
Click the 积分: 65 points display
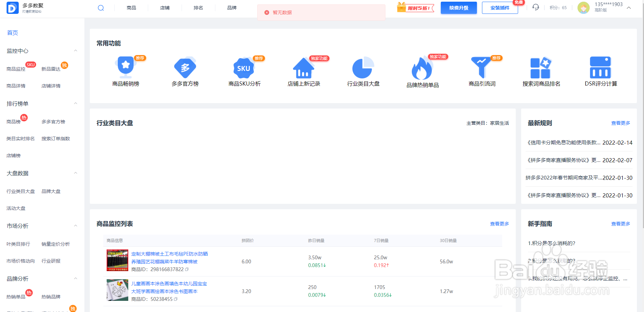point(558,8)
